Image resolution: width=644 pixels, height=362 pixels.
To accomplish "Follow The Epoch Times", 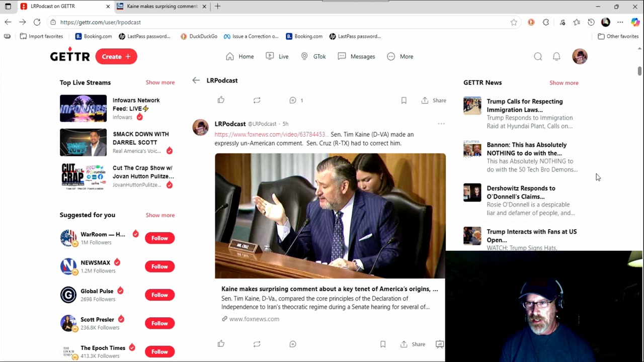I will click(159, 352).
